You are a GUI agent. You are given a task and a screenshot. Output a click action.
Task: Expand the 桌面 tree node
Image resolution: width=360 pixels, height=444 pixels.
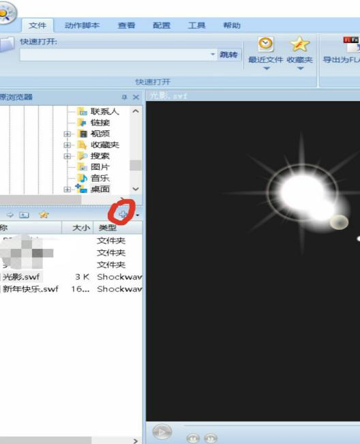(67, 189)
